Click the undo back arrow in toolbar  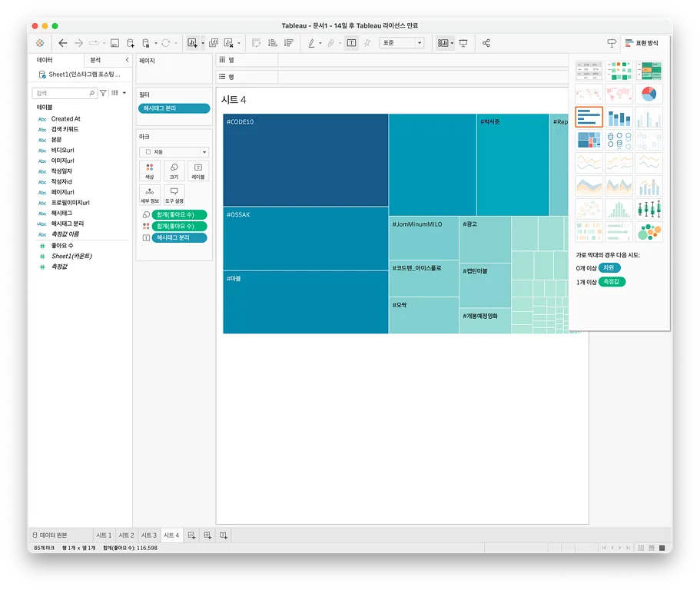point(63,43)
